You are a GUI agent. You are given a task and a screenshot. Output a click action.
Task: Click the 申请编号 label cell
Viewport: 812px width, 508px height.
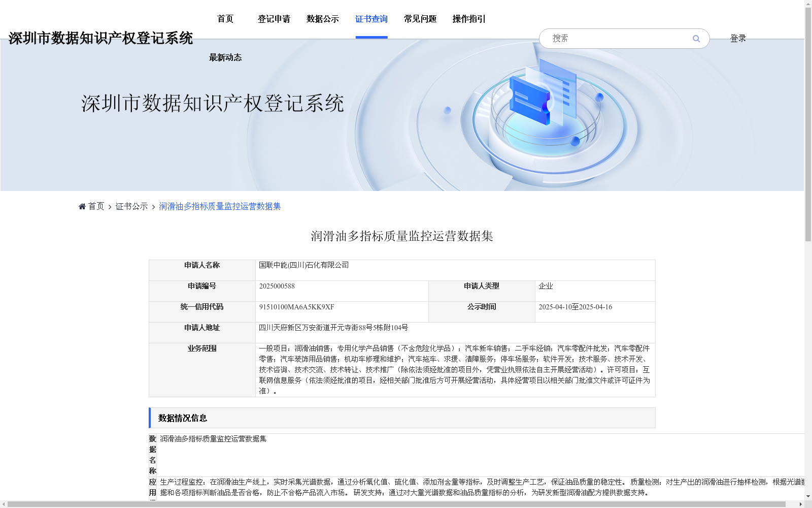[x=202, y=291]
